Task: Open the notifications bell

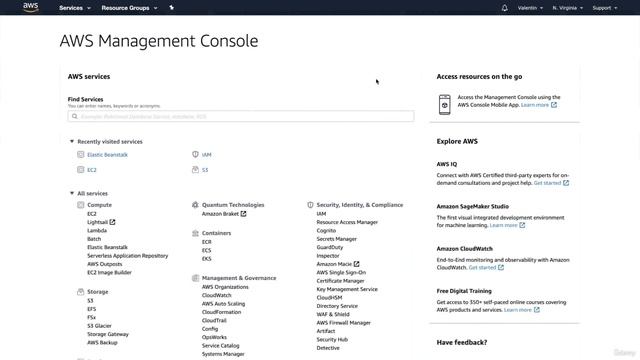Action: click(x=504, y=8)
